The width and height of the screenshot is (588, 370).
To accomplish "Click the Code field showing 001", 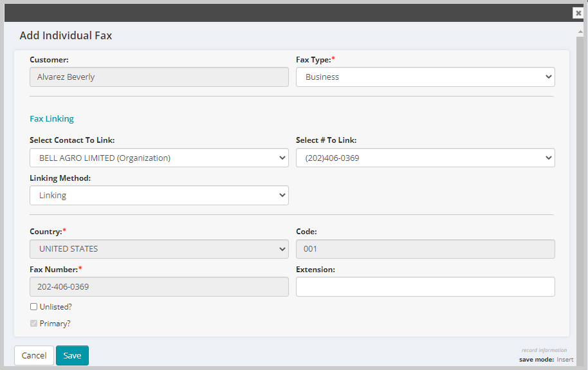I will 425,249.
